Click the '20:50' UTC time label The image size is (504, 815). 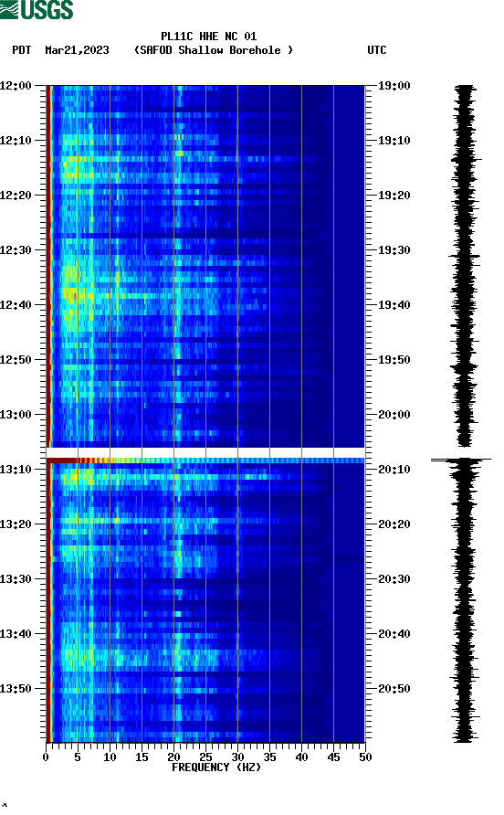394,689
